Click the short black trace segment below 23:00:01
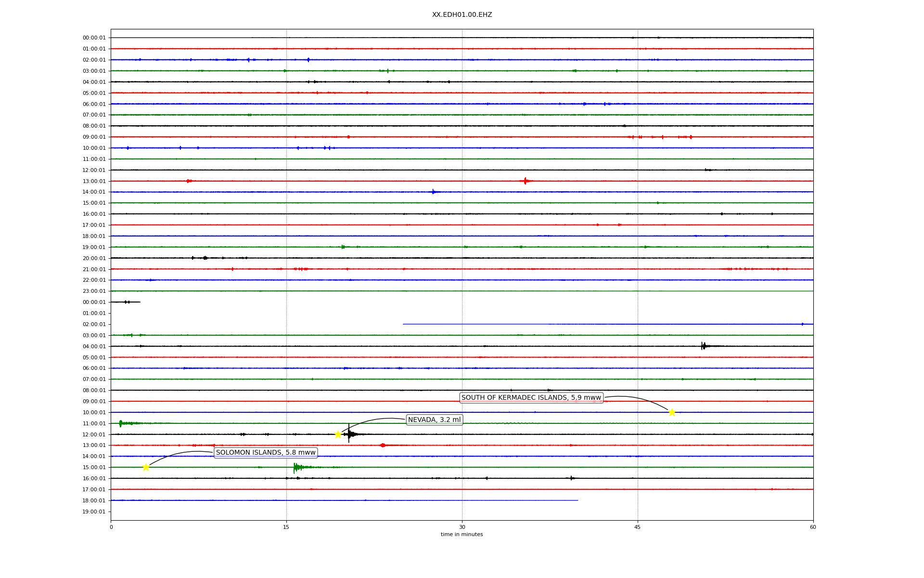This screenshot has width=924, height=578. (125, 302)
